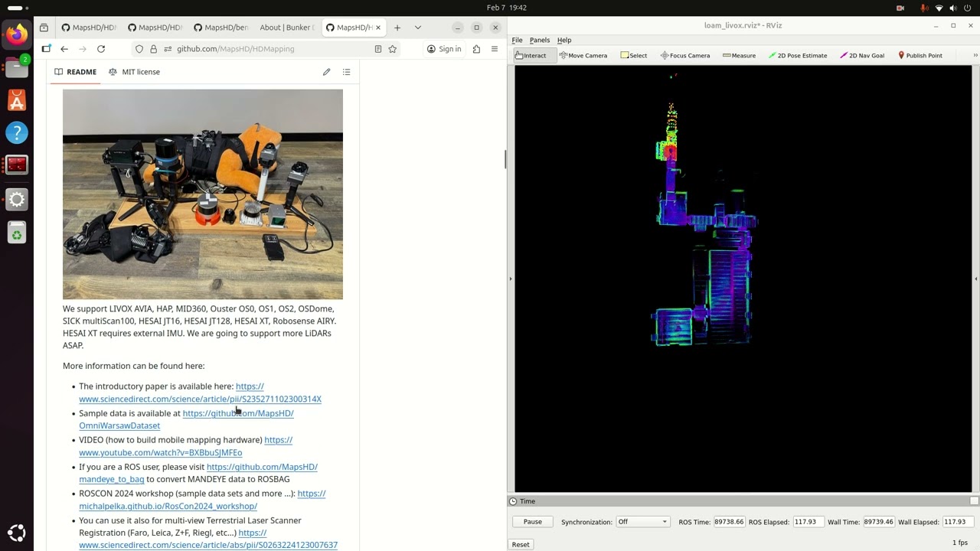This screenshot has height=551, width=980.
Task: Open Help from the Ubuntu dock
Action: [x=17, y=132]
